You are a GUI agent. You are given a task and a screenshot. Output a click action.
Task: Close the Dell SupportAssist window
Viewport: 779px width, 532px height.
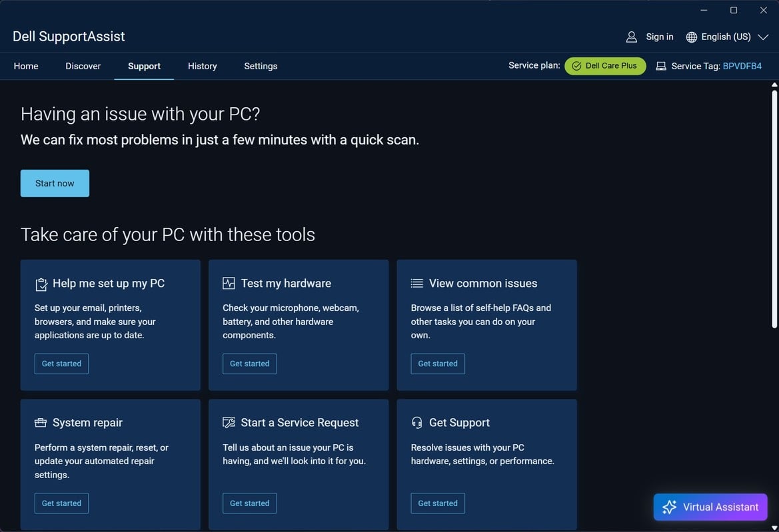(763, 10)
